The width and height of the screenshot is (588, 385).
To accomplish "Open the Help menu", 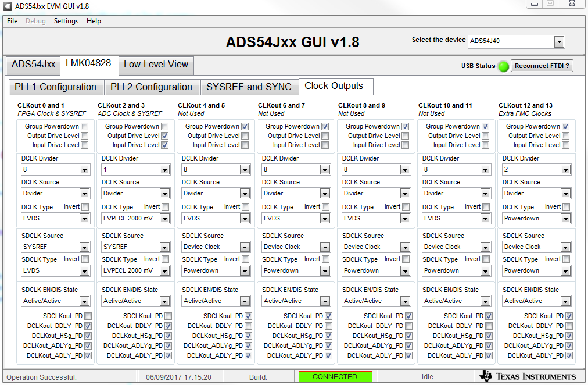I will pos(94,21).
